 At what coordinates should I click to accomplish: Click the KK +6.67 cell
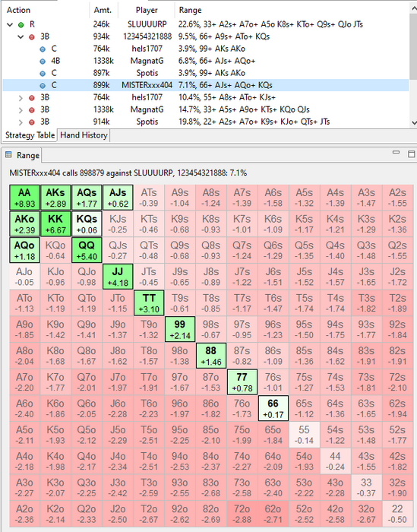[55, 224]
